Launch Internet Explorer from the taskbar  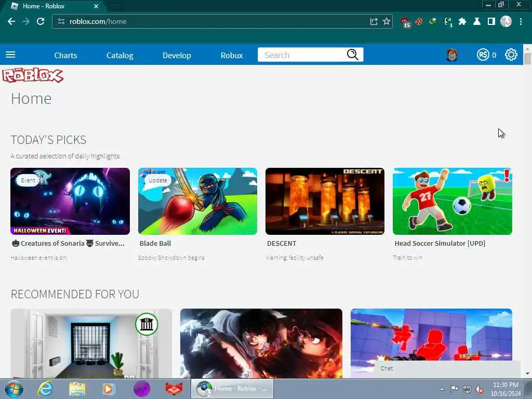45,389
